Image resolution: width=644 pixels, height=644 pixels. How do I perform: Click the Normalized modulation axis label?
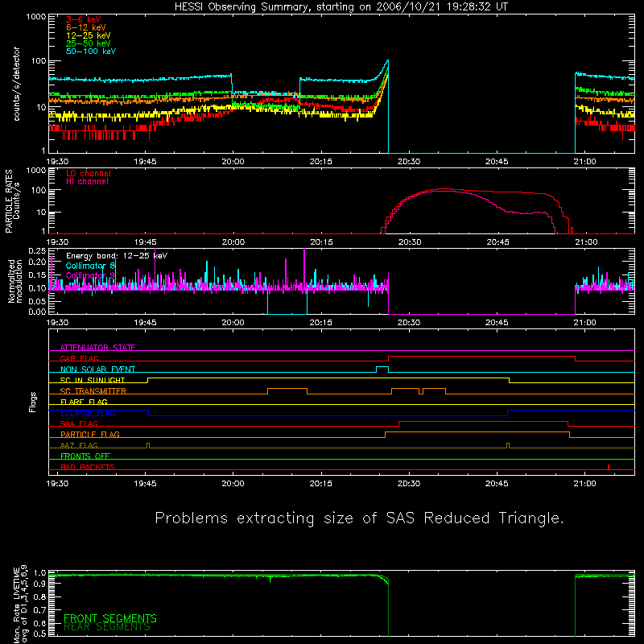(x=14, y=281)
